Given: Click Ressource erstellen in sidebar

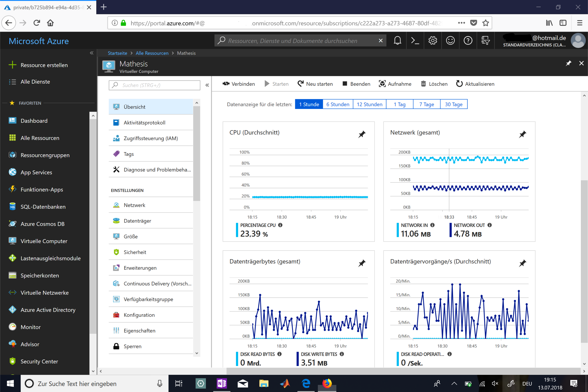Looking at the screenshot, I should [x=44, y=65].
